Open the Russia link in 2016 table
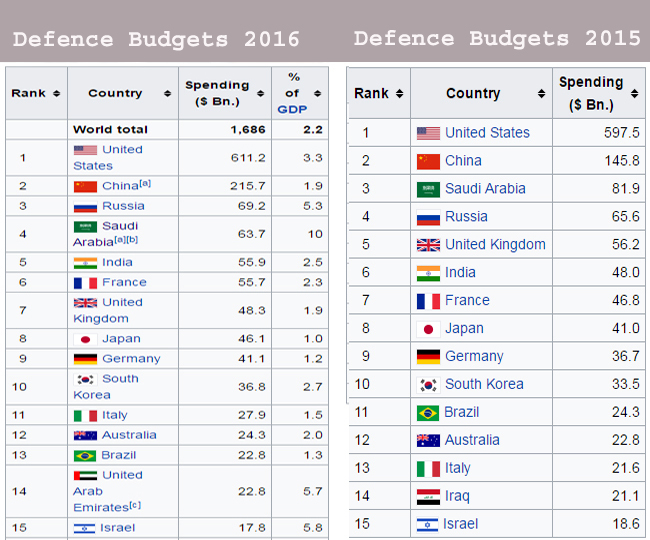 click(x=123, y=206)
